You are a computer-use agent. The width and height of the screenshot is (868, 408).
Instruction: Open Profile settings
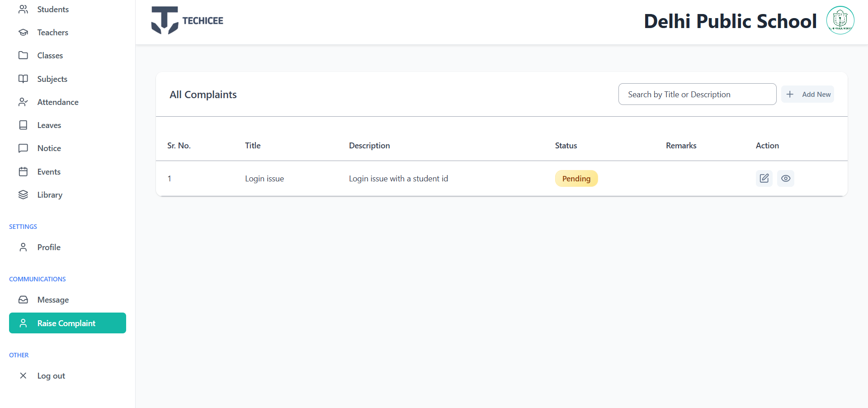click(x=49, y=247)
